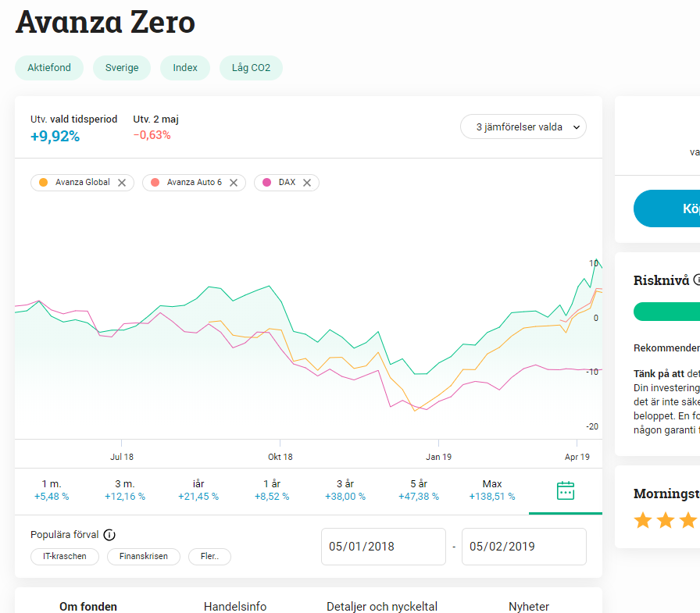Click the blue Köp button
700x613 pixels.
(667, 208)
